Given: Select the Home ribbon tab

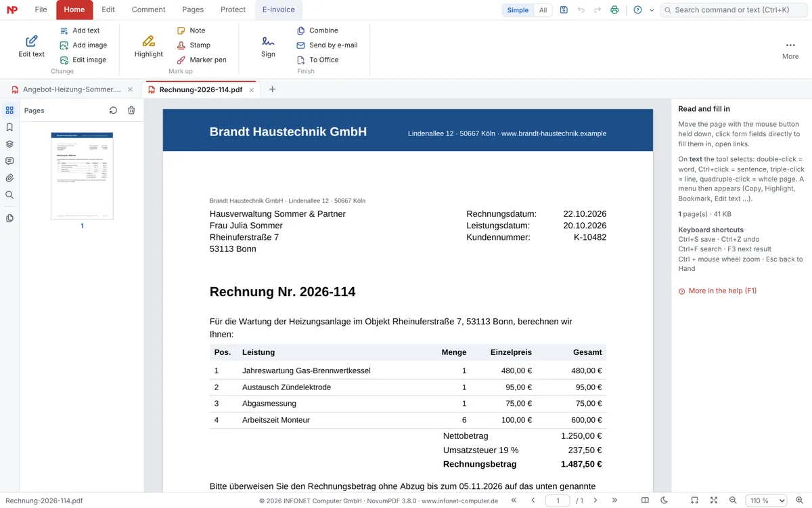Looking at the screenshot, I should (74, 9).
